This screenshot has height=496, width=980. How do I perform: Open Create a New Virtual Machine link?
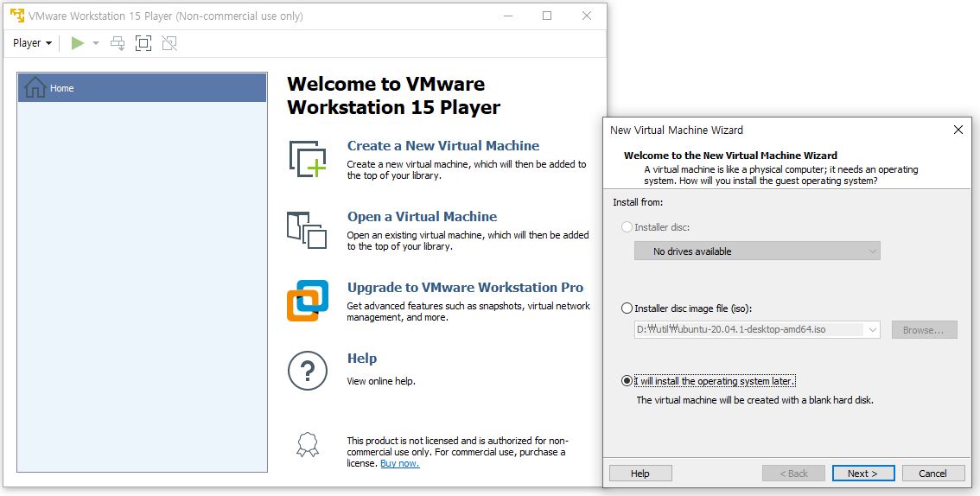[x=443, y=145]
